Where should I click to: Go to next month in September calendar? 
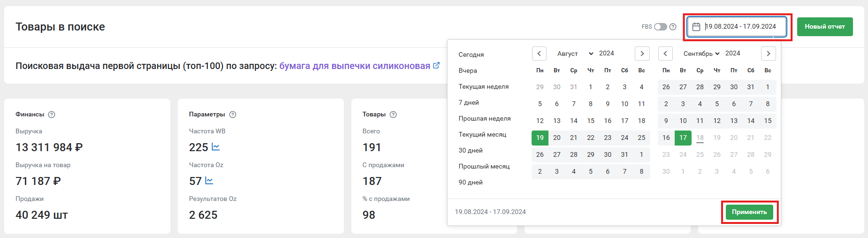click(768, 54)
